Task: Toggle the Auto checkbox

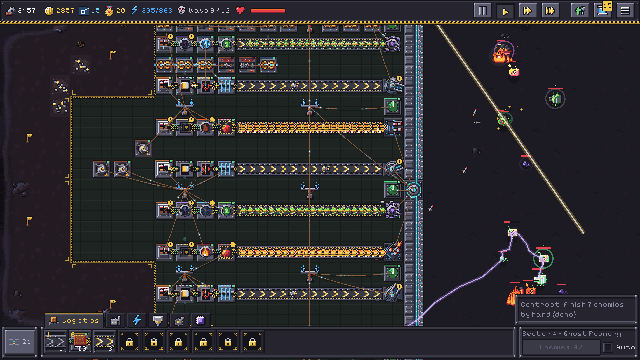Action: (608, 347)
